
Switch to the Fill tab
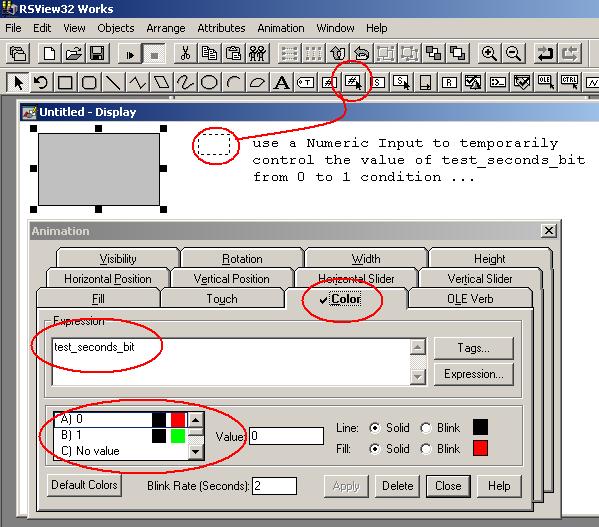coord(98,299)
